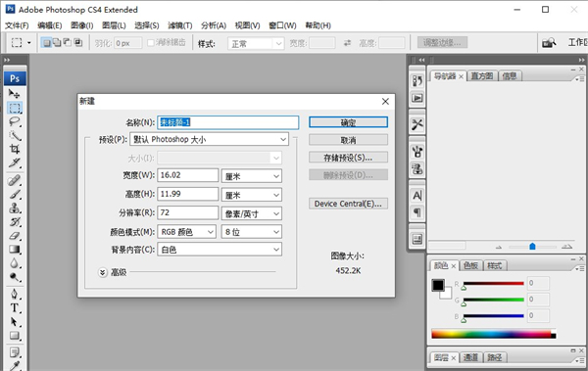Open the Image (图像) menu

coord(81,25)
